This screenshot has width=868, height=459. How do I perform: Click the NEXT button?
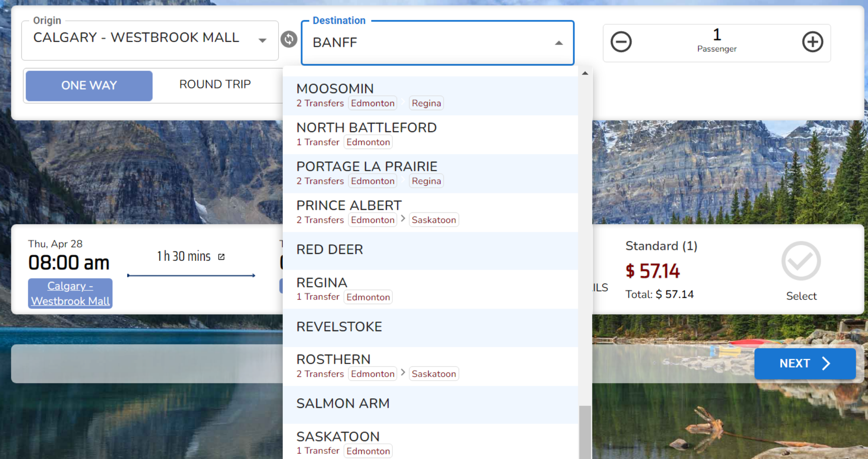(805, 364)
